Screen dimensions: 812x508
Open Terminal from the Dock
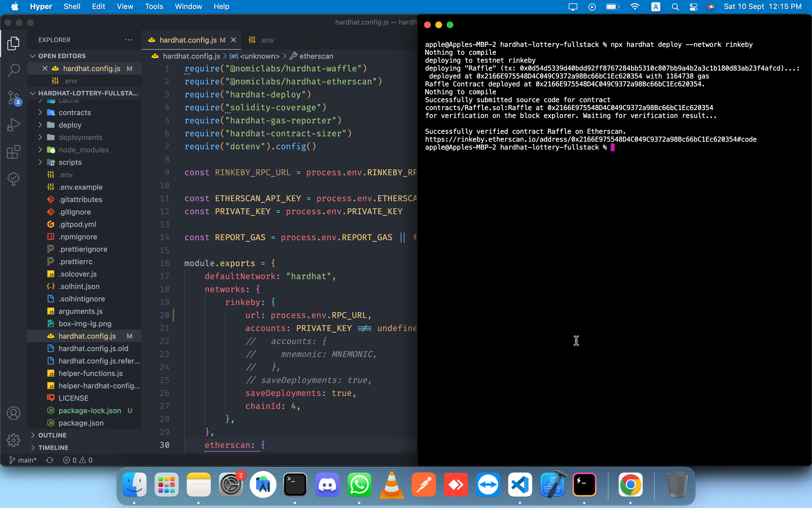coord(295,485)
